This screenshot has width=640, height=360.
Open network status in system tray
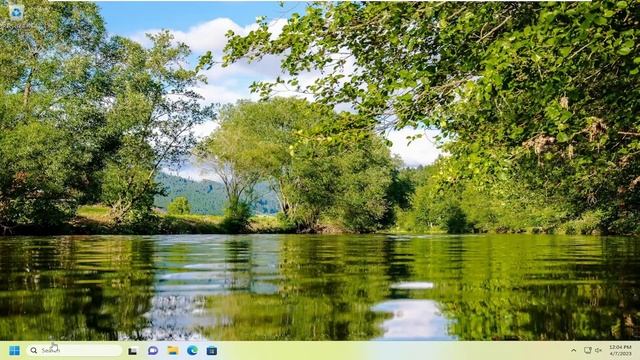click(x=587, y=350)
